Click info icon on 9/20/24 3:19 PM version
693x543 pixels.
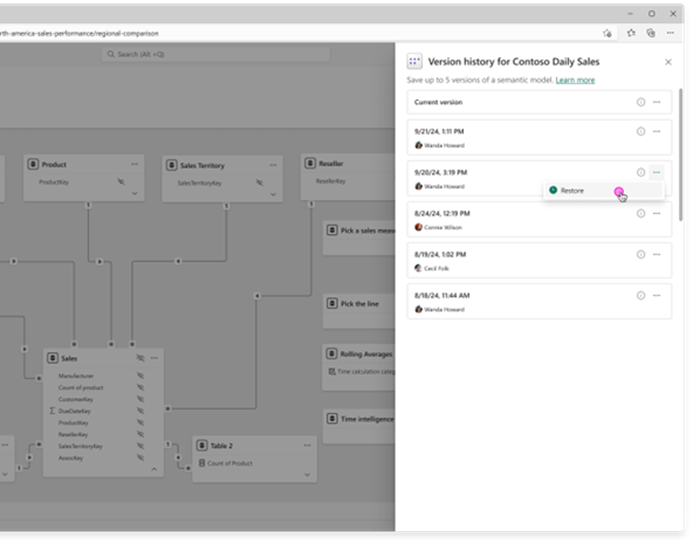[641, 172]
